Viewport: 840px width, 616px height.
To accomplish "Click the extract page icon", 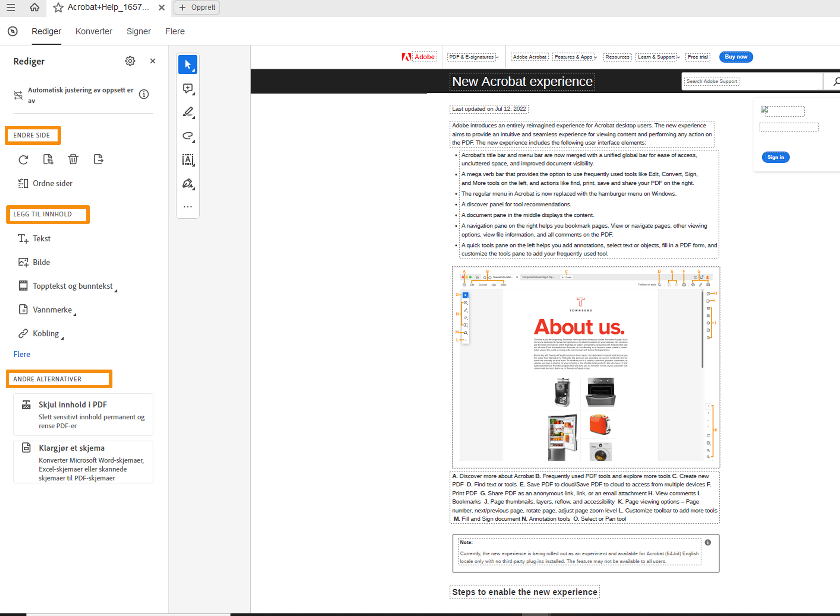I will (x=98, y=160).
